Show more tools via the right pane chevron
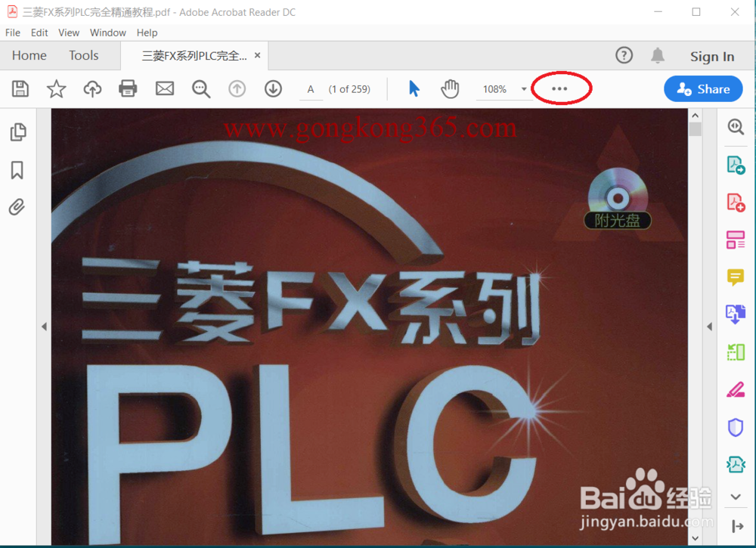 point(736,497)
